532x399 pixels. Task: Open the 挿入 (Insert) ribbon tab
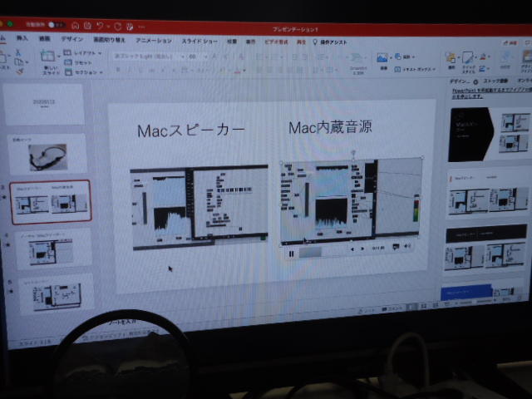22,38
